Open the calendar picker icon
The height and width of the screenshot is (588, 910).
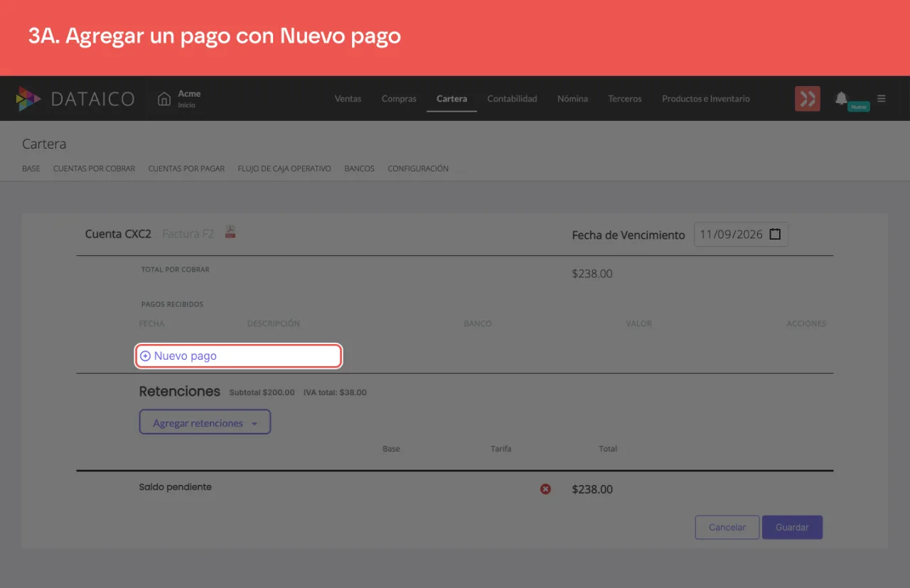pos(775,234)
